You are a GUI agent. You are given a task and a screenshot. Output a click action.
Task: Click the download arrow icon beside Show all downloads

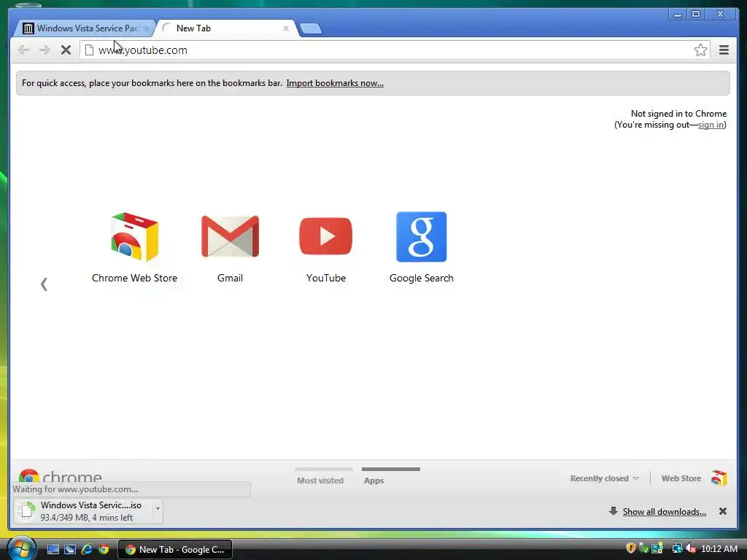pyautogui.click(x=613, y=511)
